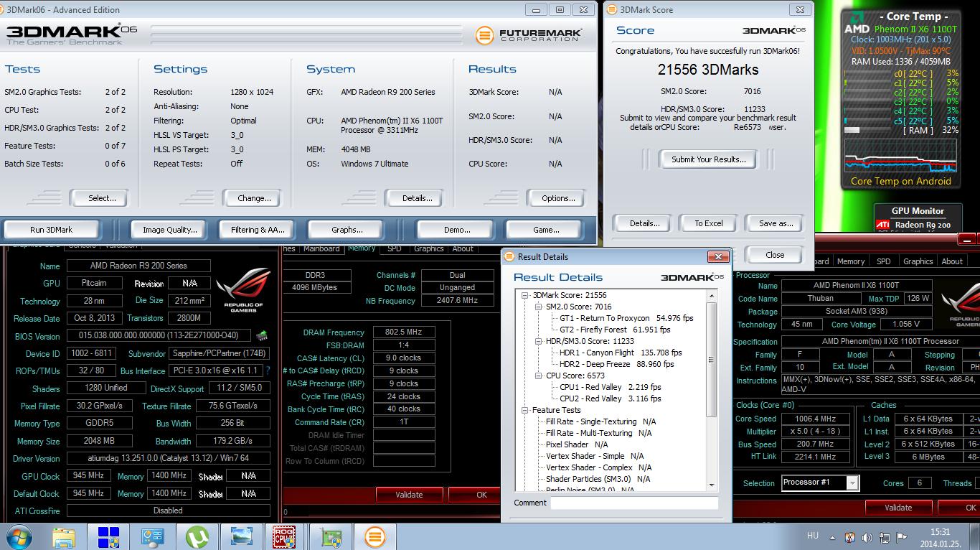Open the picture viewer taskbar icon
Viewport: 980px width, 550px height.
[x=242, y=537]
